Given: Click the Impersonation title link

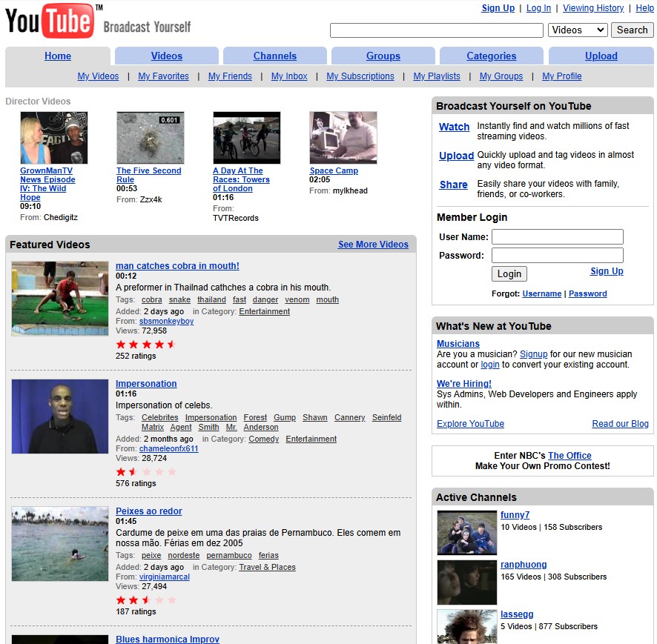Looking at the screenshot, I should [146, 384].
